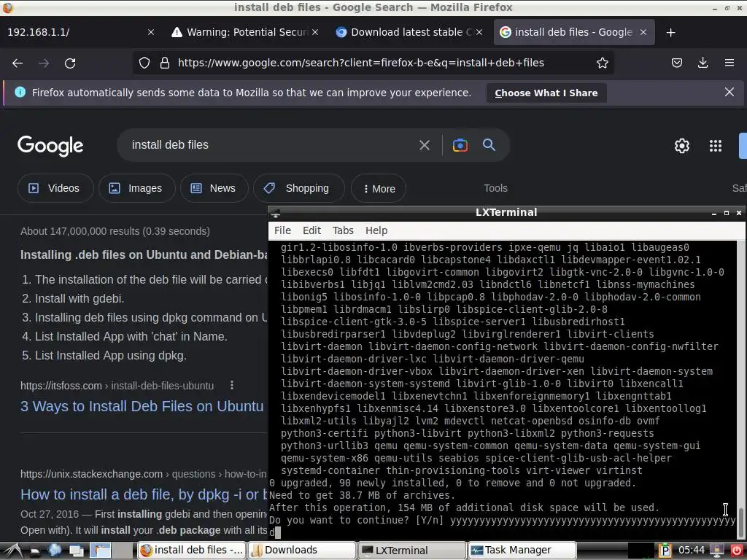Screen dimensions: 747x560
Task: Click 'Install with gdebi.' list item
Action: point(80,298)
